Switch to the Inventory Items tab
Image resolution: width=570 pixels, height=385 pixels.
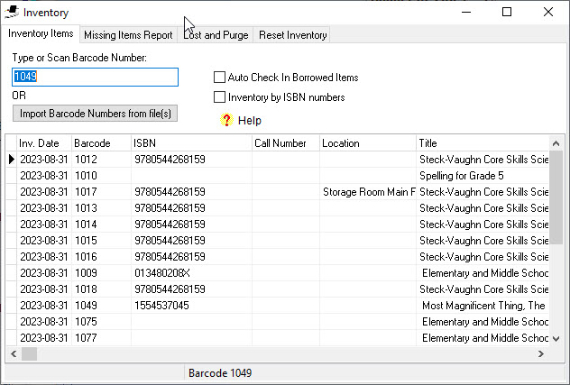(41, 34)
